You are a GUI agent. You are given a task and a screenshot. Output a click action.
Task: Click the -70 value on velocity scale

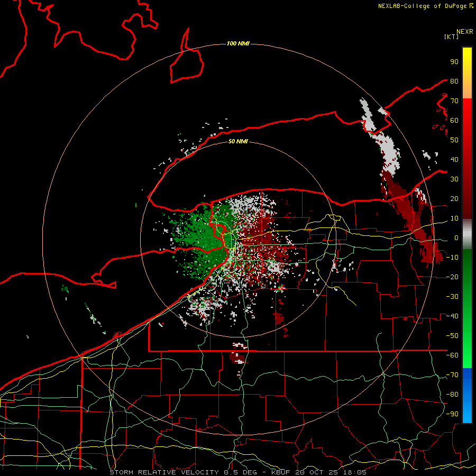point(452,375)
